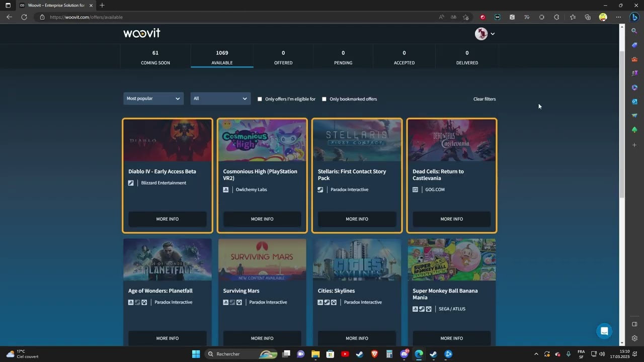This screenshot has width=644, height=362.
Task: Open More Info for Age of Wonders: Planetfall
Action: (168, 338)
